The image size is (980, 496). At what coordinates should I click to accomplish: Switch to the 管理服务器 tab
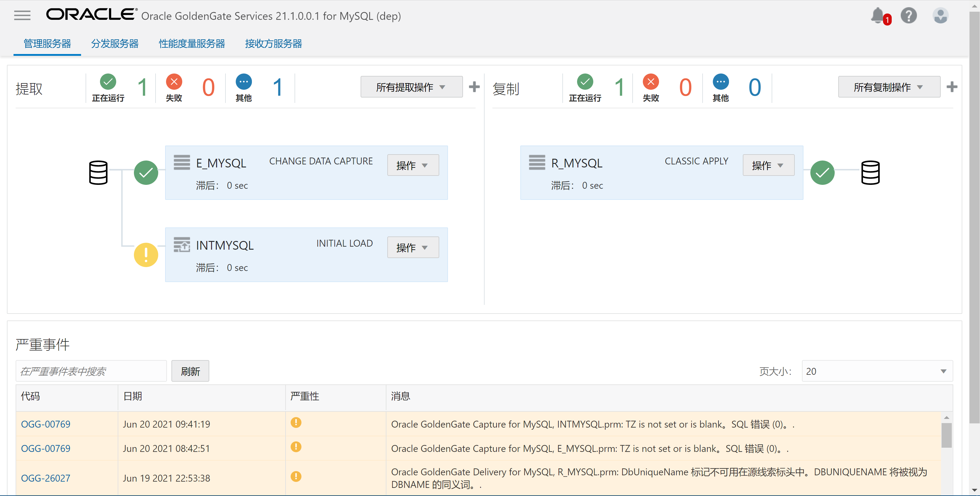click(47, 44)
